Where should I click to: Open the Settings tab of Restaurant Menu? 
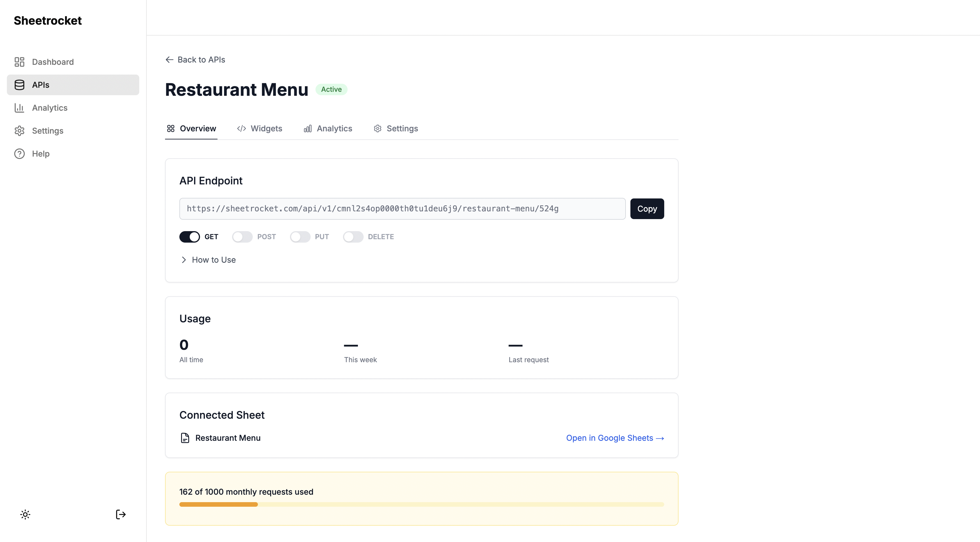pyautogui.click(x=396, y=129)
